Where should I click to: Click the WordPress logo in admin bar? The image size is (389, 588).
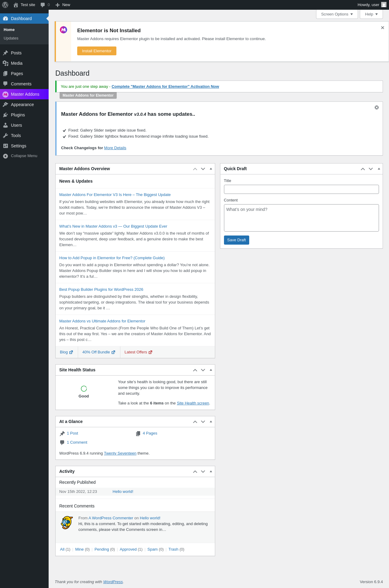(x=5, y=5)
